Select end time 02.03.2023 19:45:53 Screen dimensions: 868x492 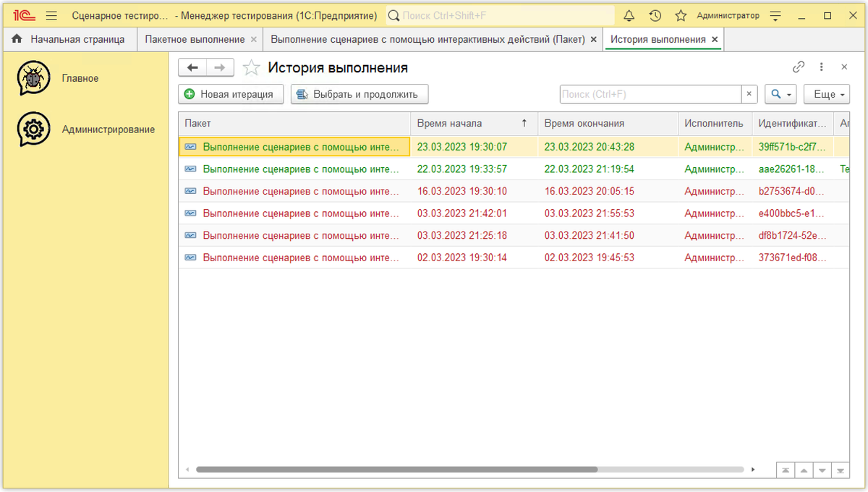(590, 258)
